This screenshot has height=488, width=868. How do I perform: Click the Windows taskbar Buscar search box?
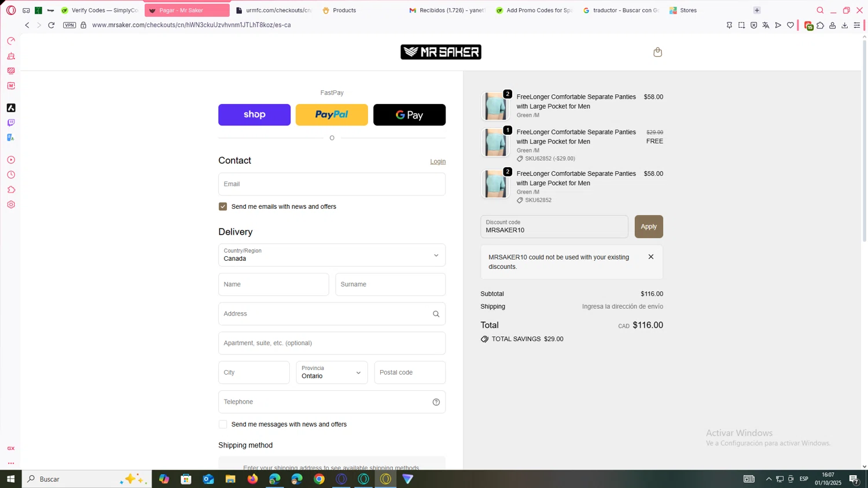click(87, 479)
